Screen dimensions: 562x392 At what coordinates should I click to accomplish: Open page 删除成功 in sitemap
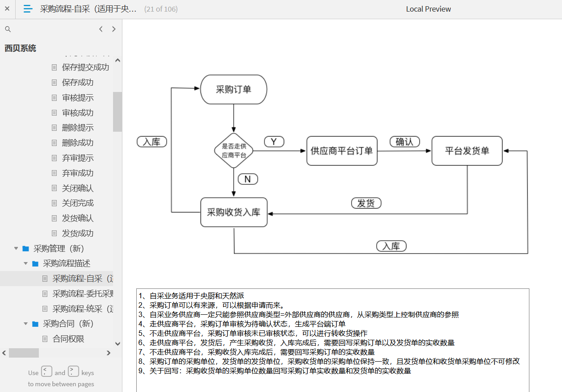click(x=78, y=143)
